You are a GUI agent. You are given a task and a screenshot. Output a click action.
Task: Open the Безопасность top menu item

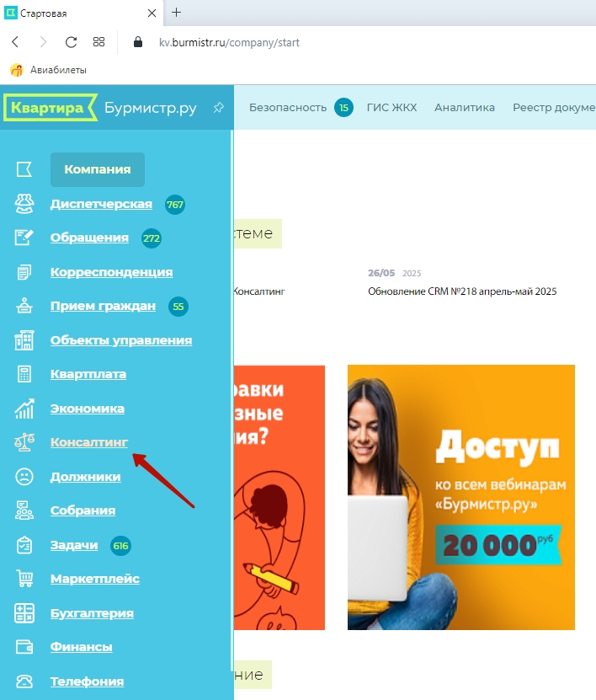pyautogui.click(x=288, y=108)
